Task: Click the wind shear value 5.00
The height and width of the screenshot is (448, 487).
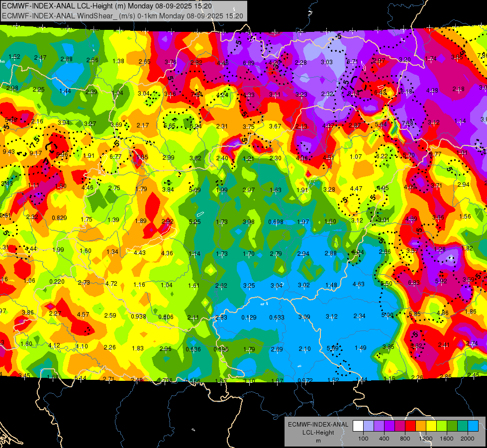Action: tap(388, 315)
